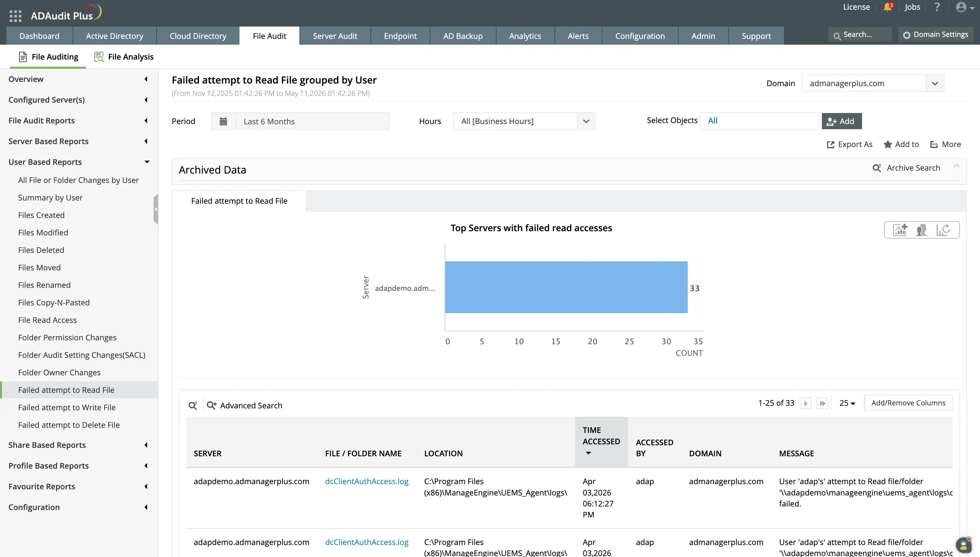Open the Admin tab
The image size is (980, 557).
click(703, 36)
